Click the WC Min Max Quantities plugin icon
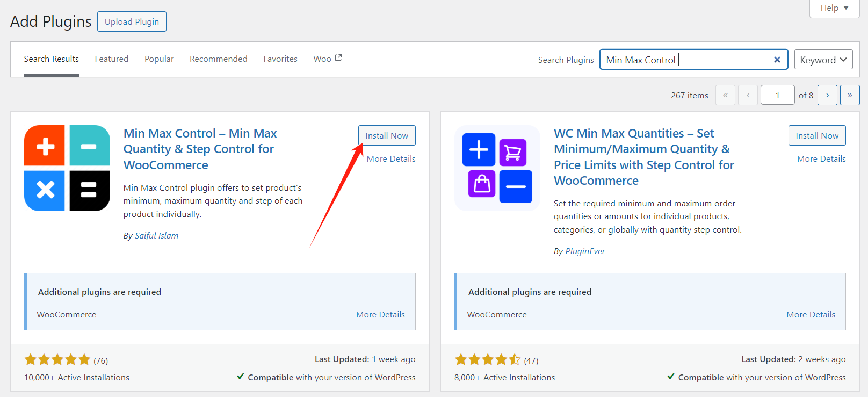Image resolution: width=868 pixels, height=397 pixels. click(497, 168)
